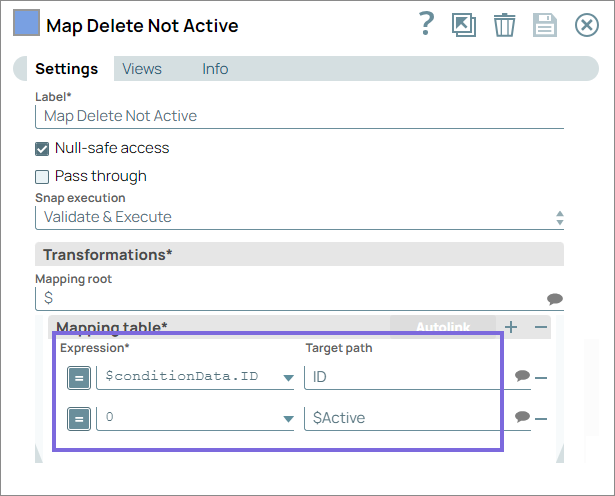Expand the dropdown arrow for expression 0

[288, 419]
